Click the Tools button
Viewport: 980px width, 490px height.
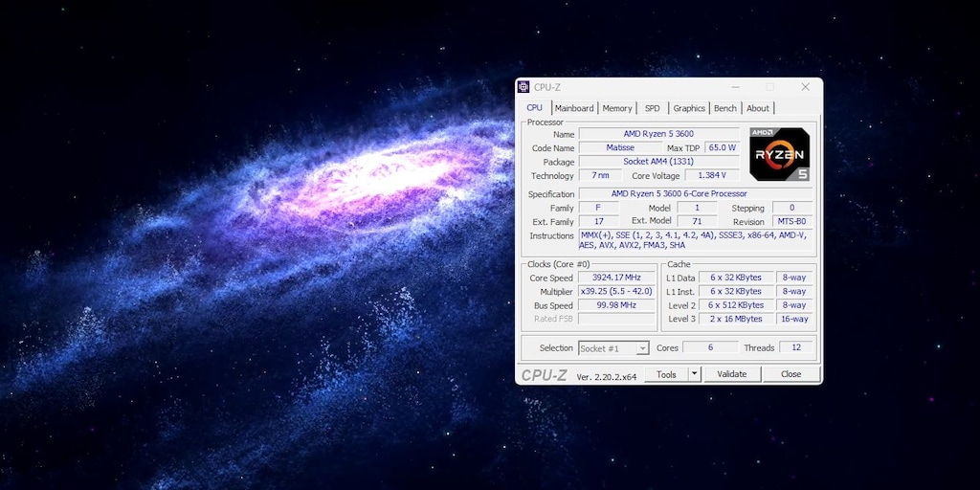666,374
